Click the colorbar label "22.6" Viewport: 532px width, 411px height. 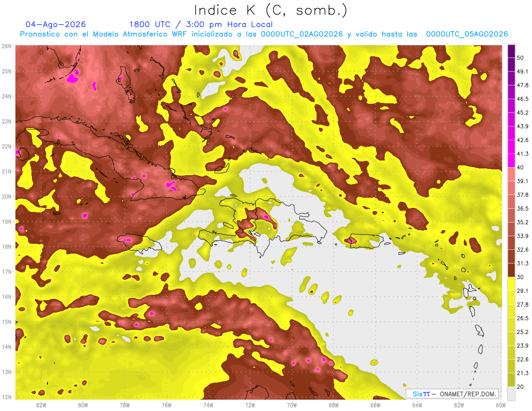[522, 360]
